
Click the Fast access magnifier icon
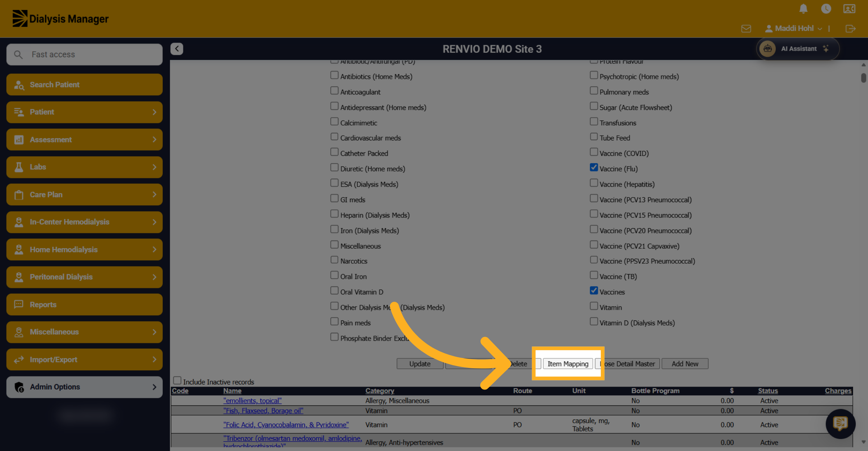pos(18,55)
